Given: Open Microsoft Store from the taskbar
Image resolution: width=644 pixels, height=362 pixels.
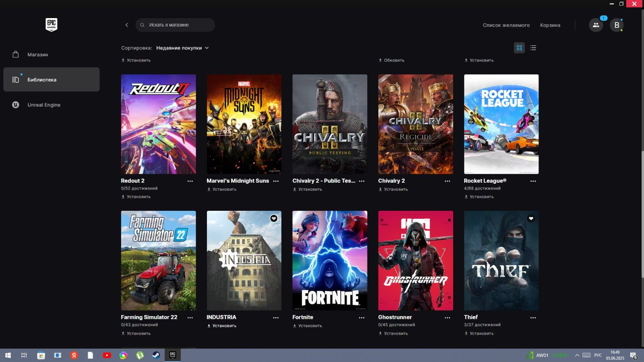Looking at the screenshot, I should [41, 355].
